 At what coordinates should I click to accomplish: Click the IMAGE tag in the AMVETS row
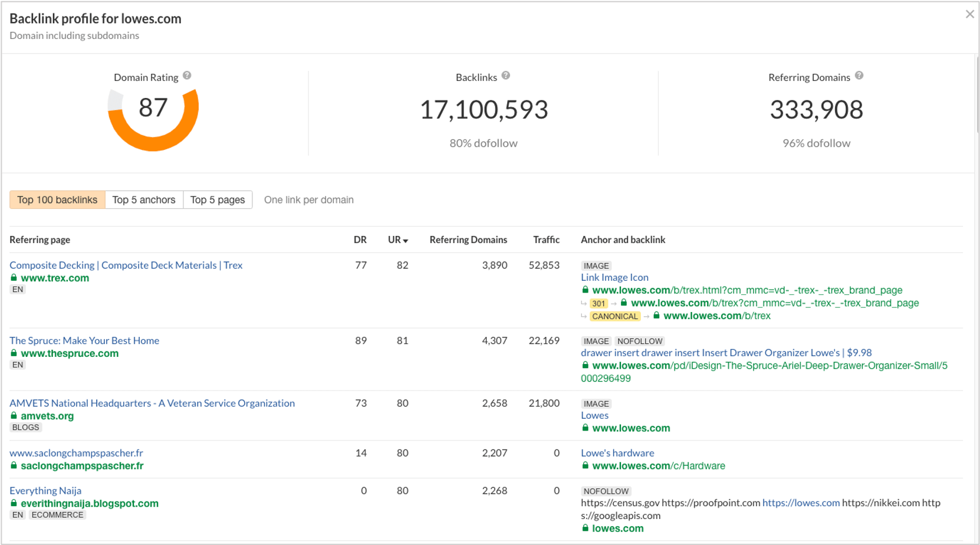(x=596, y=404)
